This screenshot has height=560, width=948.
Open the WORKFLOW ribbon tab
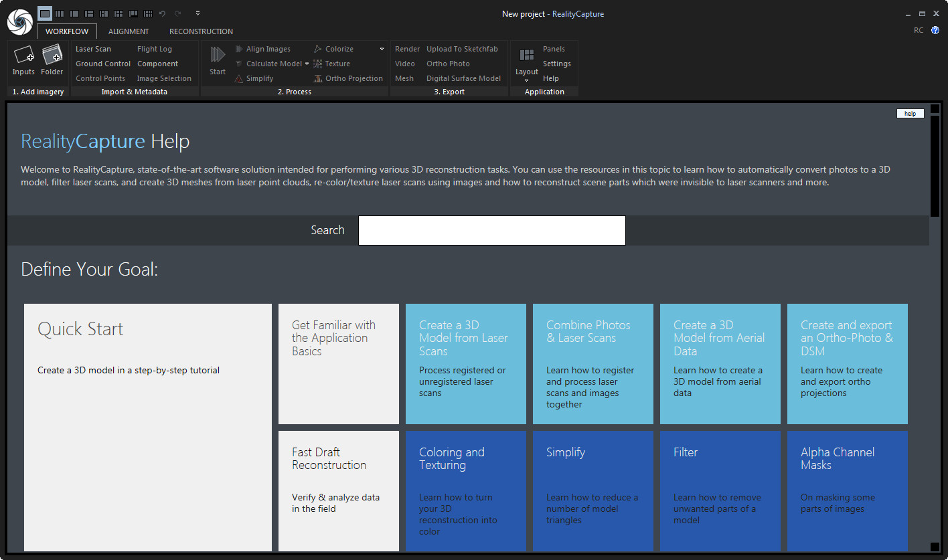click(67, 31)
